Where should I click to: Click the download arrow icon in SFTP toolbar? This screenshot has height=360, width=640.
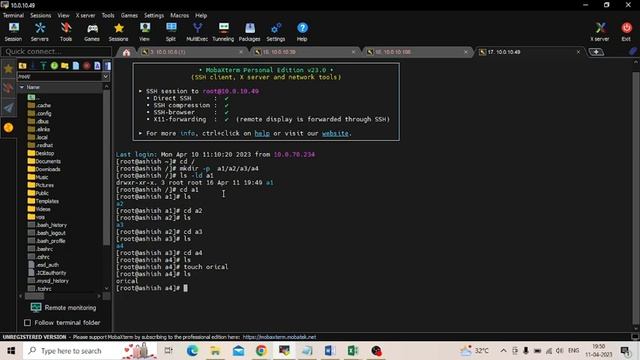pos(33,66)
